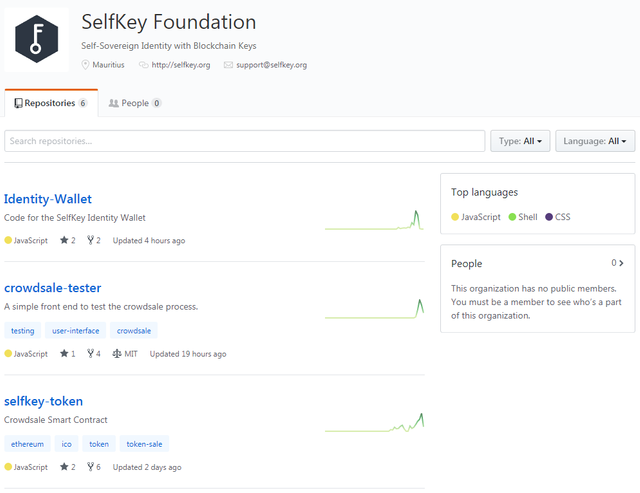
Task: Click the Identity-Wallet activity sparkline graph
Action: coord(374,220)
